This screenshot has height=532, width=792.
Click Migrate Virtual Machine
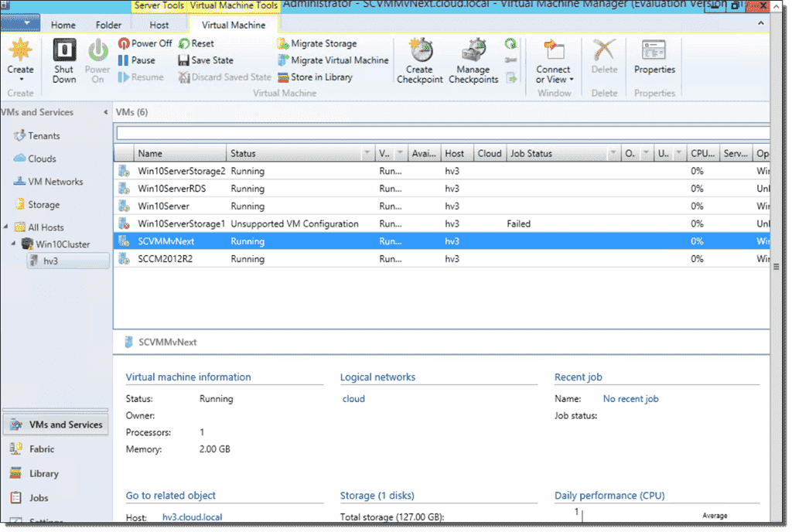pos(333,60)
